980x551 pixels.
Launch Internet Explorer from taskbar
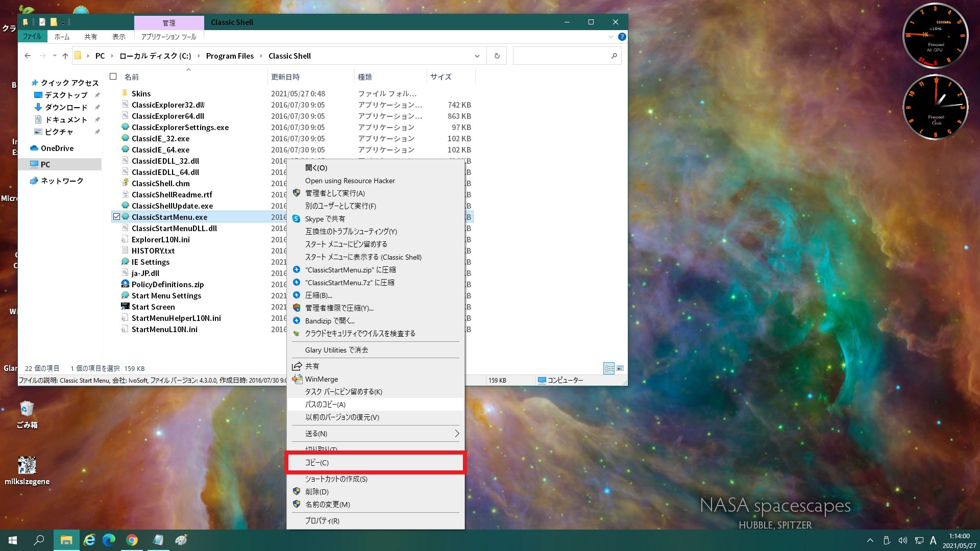(89, 540)
